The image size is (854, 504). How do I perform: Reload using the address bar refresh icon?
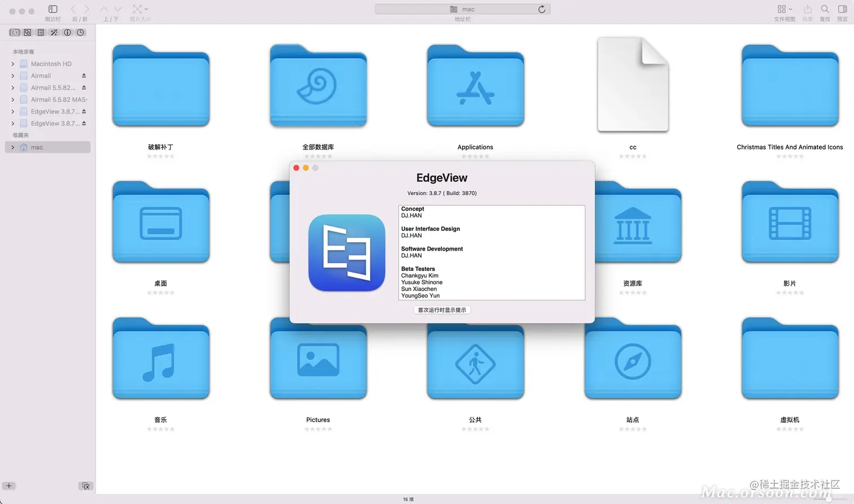(542, 9)
